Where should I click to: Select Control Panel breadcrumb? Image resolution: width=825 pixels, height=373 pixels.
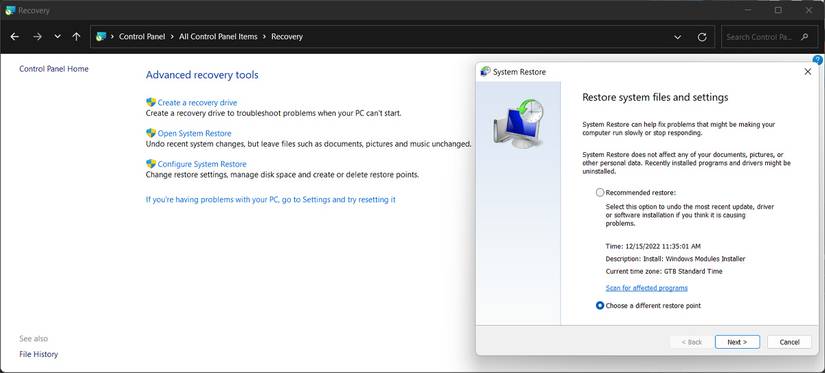[142, 37]
